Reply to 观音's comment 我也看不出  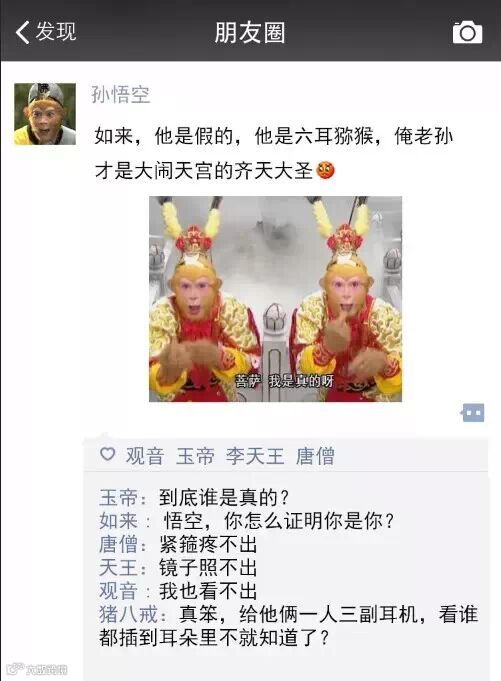tap(208, 591)
